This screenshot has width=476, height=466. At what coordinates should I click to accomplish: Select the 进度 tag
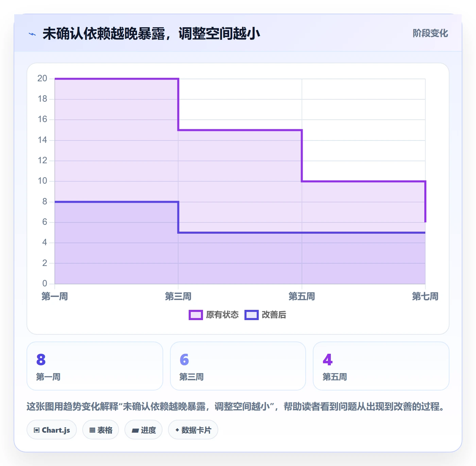click(x=143, y=430)
